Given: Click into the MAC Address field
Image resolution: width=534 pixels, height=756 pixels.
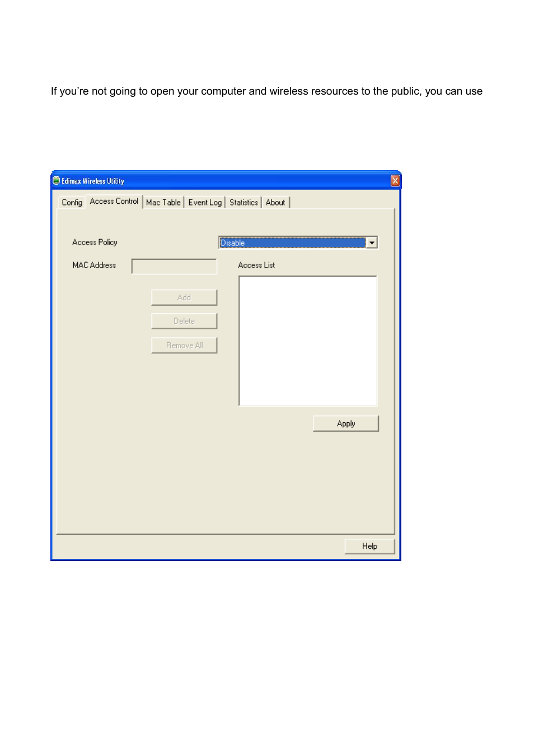Looking at the screenshot, I should point(174,267).
